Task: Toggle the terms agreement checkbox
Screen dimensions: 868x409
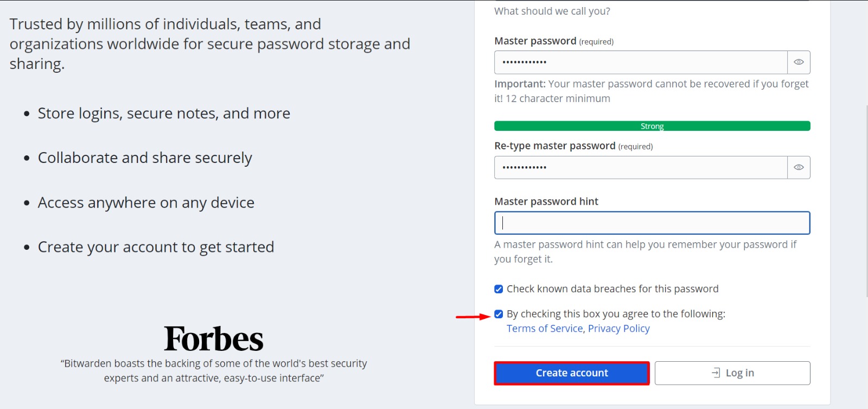Action: coord(498,313)
